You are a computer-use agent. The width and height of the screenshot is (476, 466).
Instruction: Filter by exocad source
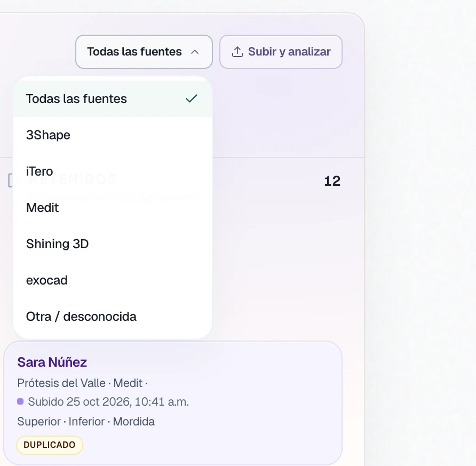(113, 280)
